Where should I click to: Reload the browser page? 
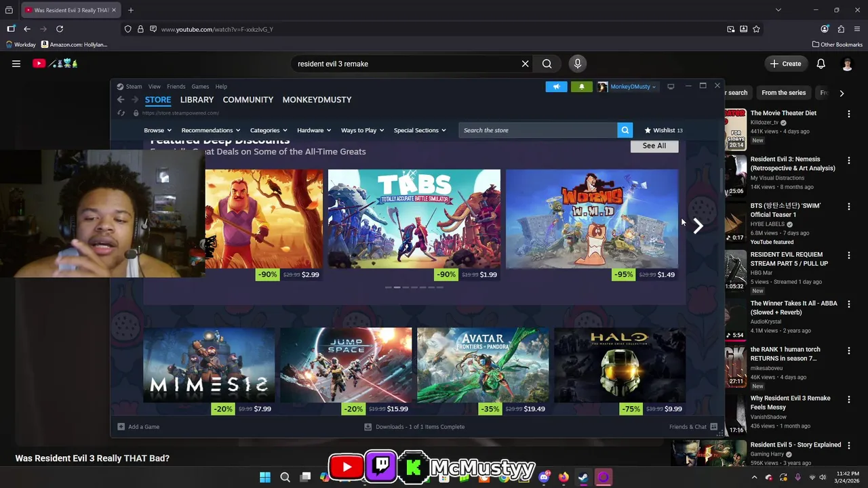click(x=60, y=29)
